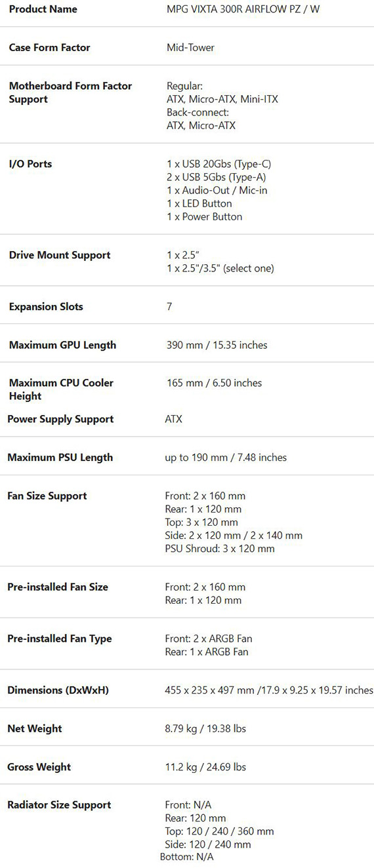Click Drive Mount Support heading
374x868 pixels.
(x=60, y=255)
